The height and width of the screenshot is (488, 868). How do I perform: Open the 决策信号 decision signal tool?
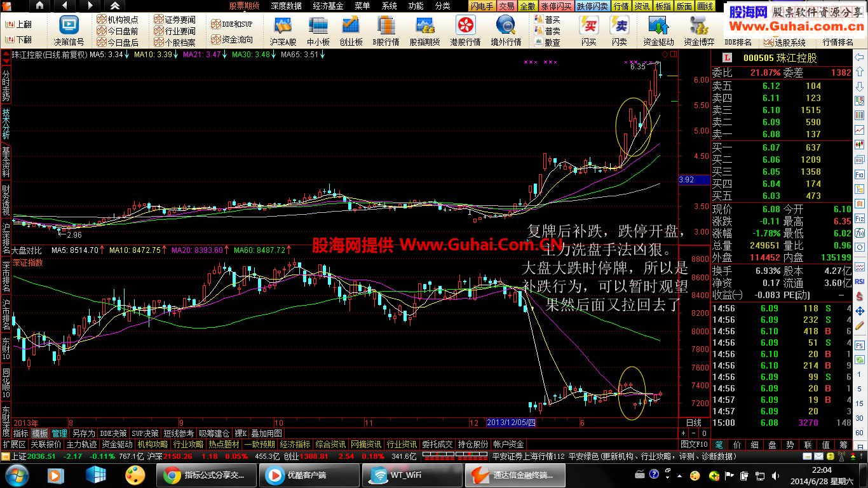coord(69,30)
